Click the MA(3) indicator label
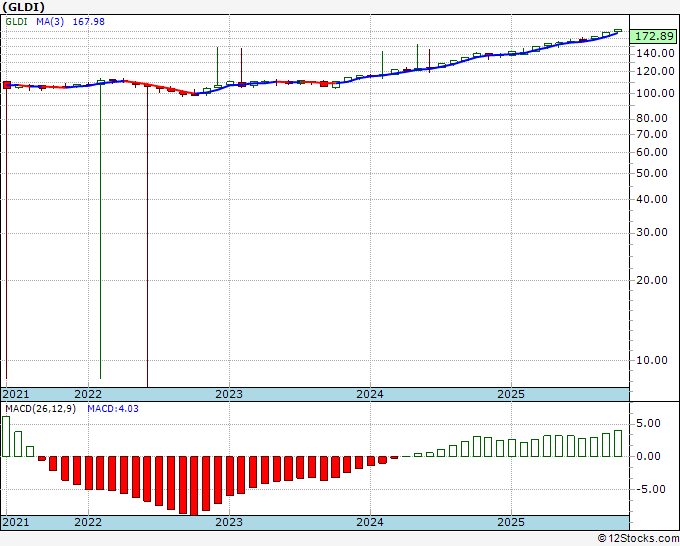 click(x=50, y=22)
